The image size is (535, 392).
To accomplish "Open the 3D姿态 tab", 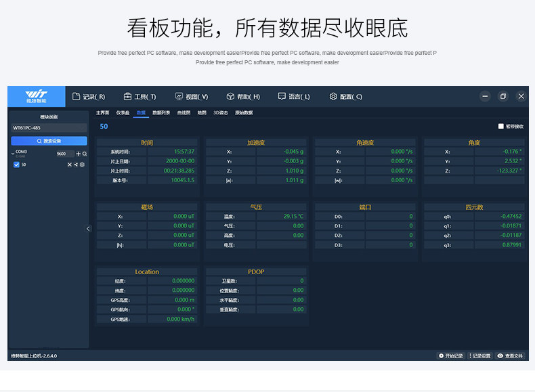I will (x=220, y=112).
